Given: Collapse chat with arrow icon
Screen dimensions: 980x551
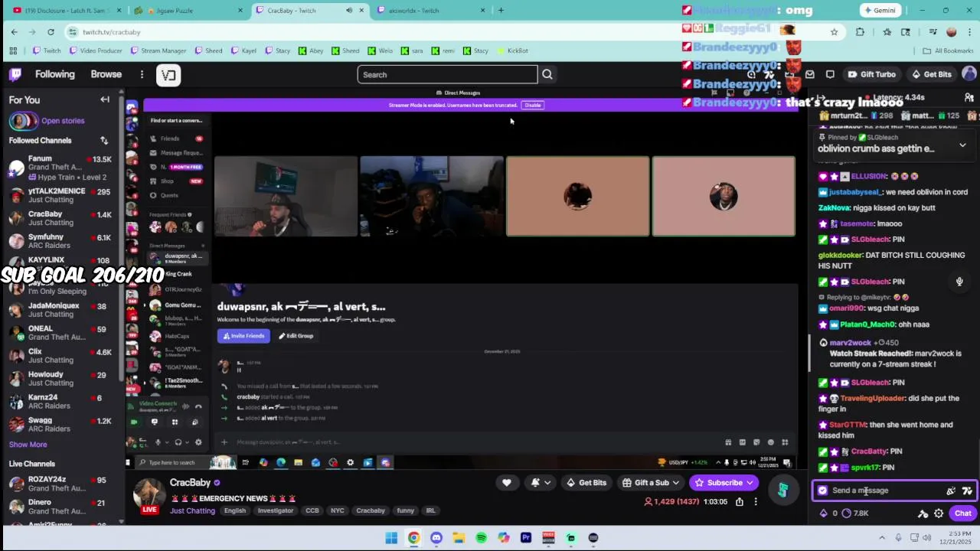Looking at the screenshot, I should tap(821, 98).
